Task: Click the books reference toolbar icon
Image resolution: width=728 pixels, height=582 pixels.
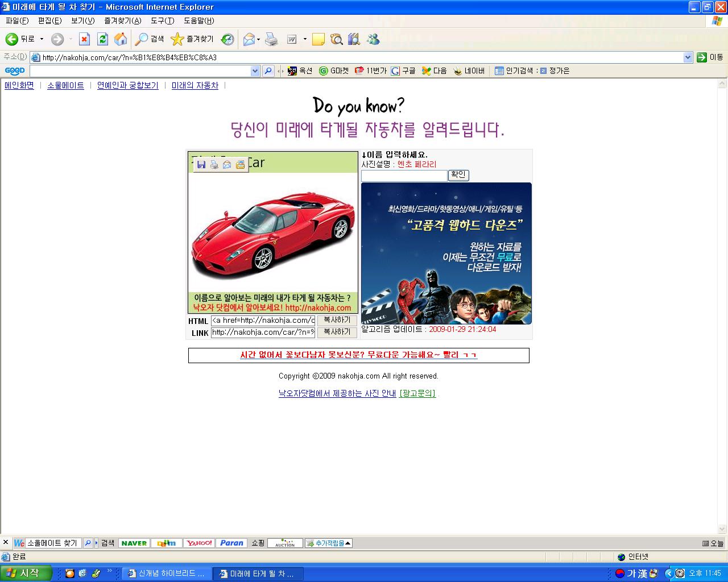Action: (x=354, y=39)
